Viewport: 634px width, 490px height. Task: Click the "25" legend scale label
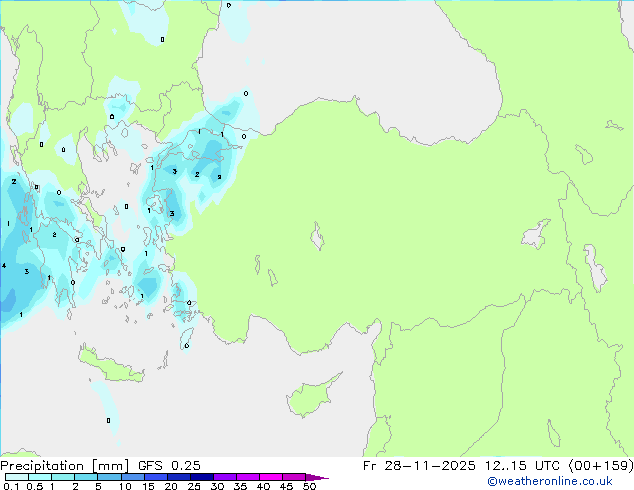pos(194,486)
